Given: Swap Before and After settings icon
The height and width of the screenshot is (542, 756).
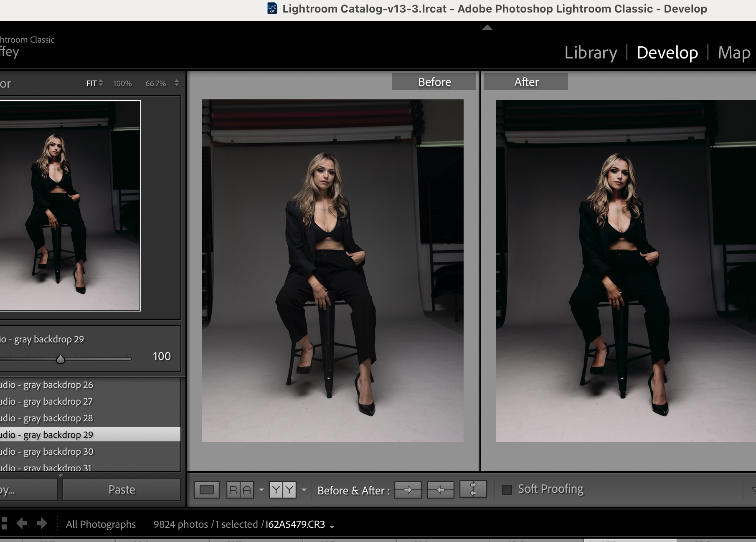Looking at the screenshot, I should 473,489.
